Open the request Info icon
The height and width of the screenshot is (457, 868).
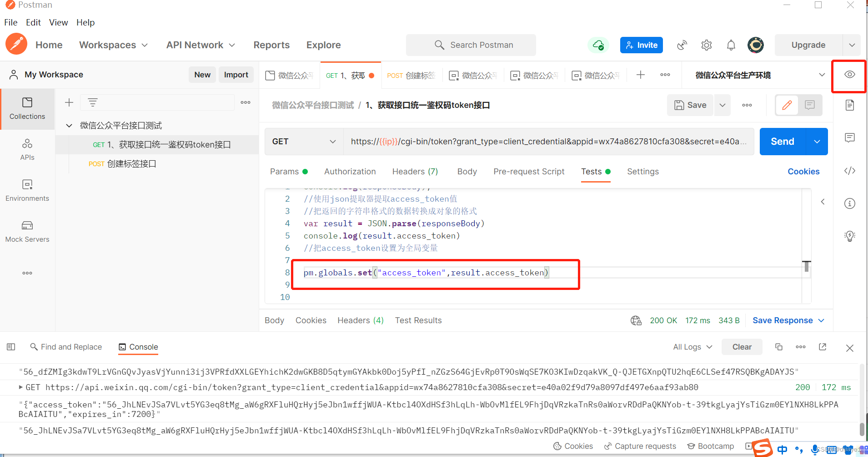tap(849, 203)
